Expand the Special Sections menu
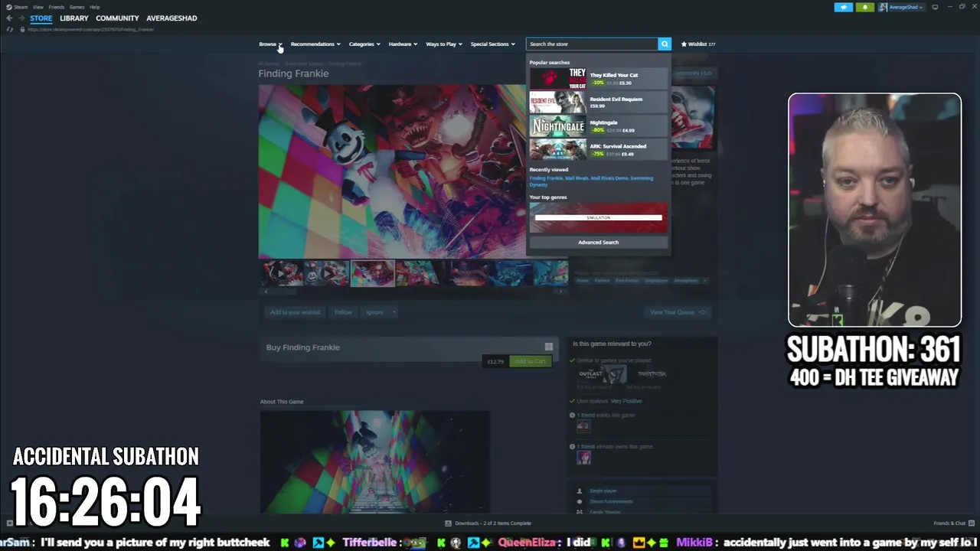 (492, 44)
